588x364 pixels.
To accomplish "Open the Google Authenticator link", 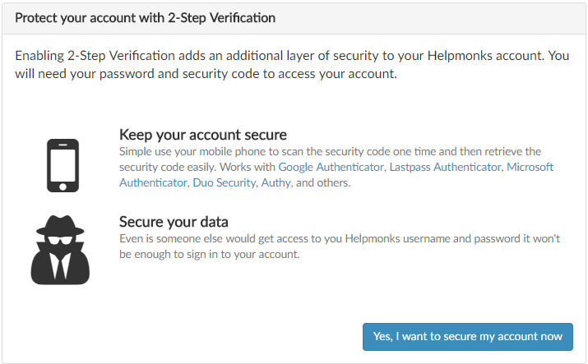I will (331, 167).
